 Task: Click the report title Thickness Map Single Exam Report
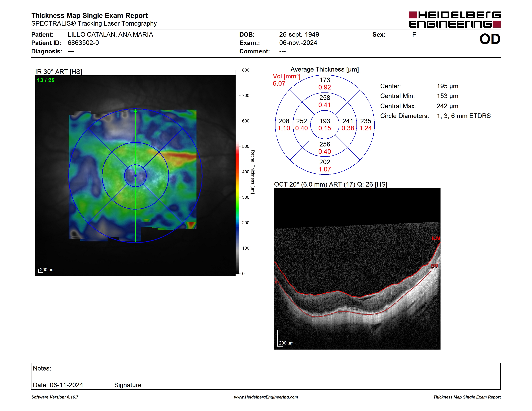click(90, 16)
